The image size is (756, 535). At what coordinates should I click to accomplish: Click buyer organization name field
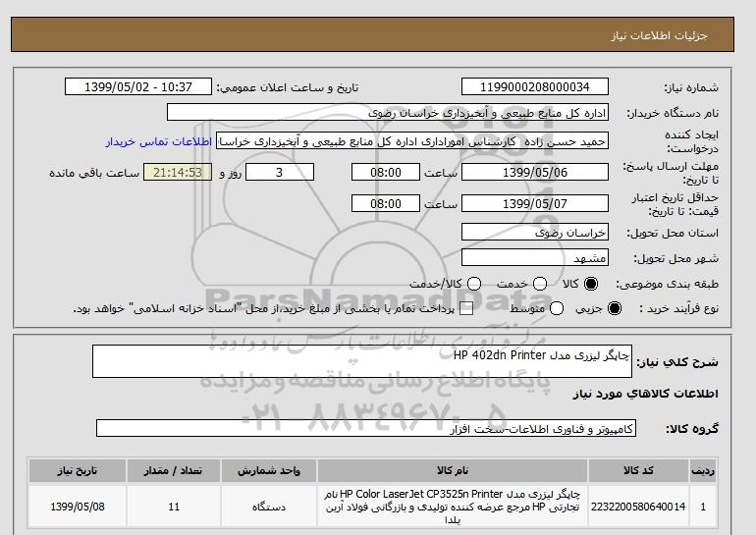pos(388,112)
